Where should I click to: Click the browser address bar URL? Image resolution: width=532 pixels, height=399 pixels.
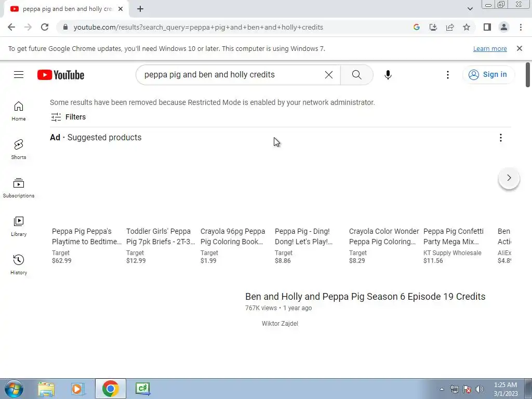tap(198, 27)
